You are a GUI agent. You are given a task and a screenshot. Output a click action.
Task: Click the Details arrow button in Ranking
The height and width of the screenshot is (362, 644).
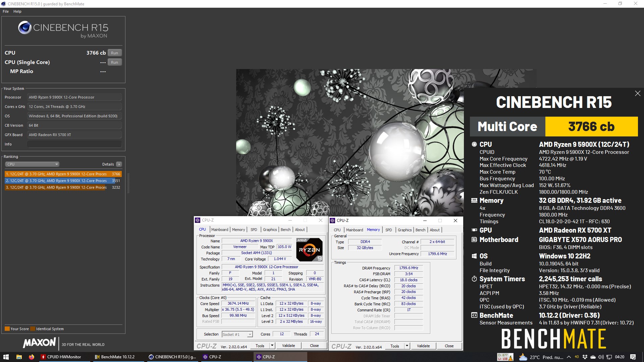click(x=119, y=164)
